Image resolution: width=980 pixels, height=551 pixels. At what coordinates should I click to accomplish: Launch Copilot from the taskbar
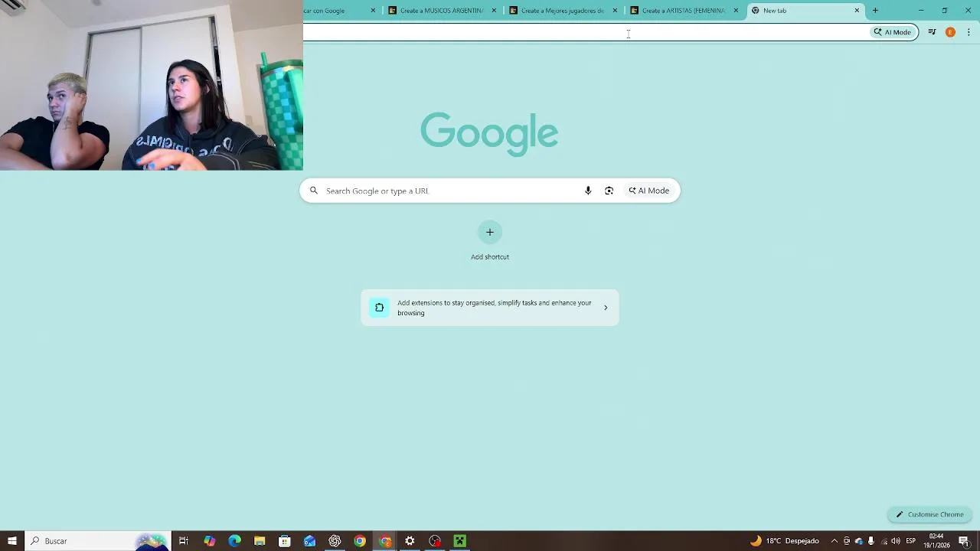[x=209, y=541]
